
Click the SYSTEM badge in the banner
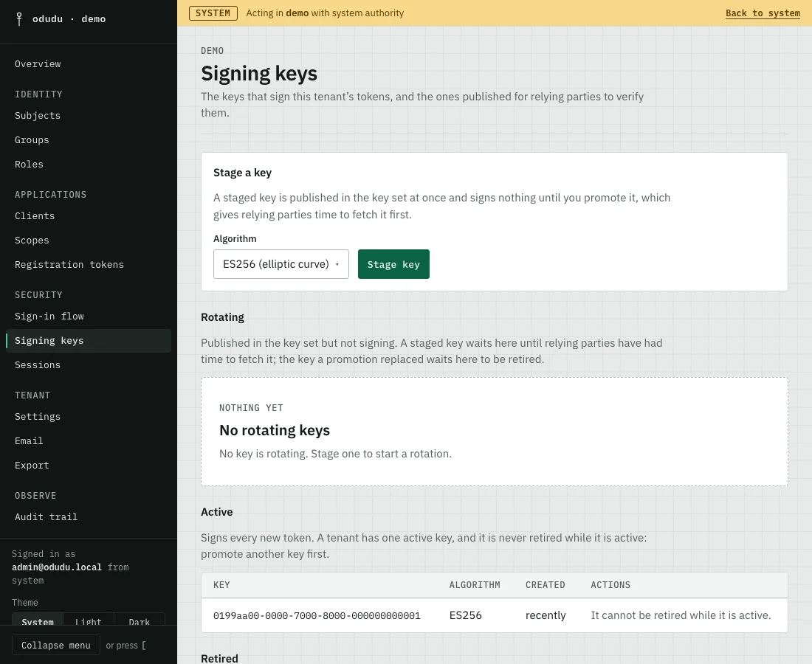point(213,13)
